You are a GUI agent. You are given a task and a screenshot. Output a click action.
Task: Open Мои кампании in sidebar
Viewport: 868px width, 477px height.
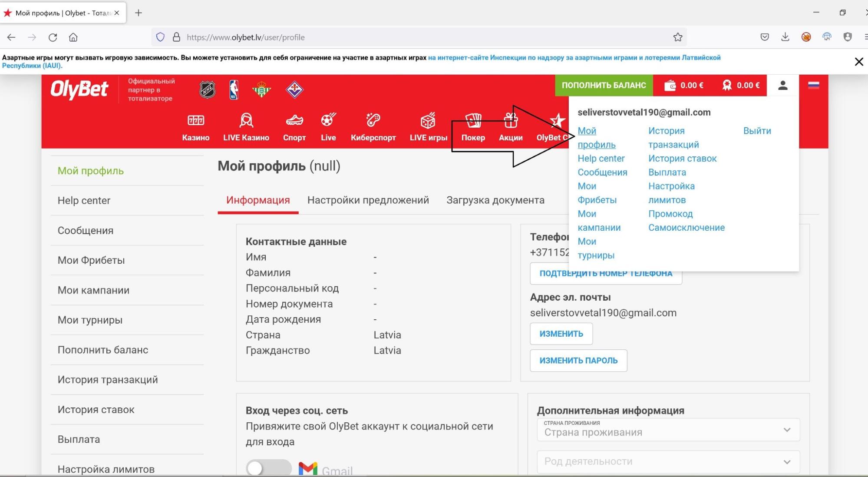(x=127, y=290)
